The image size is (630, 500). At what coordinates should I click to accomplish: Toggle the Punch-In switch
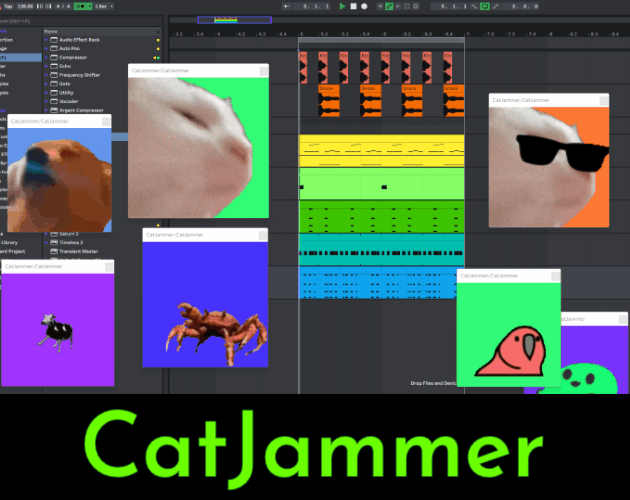pos(475,6)
